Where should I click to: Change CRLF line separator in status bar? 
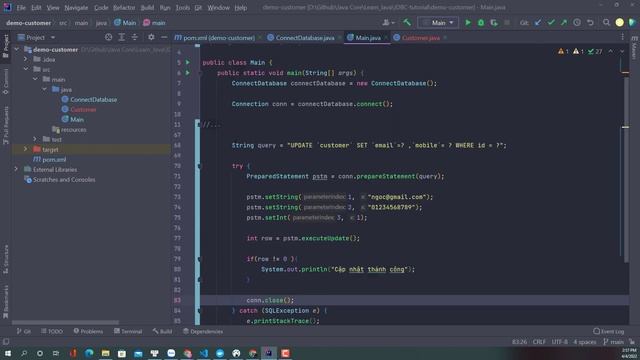coord(539,342)
